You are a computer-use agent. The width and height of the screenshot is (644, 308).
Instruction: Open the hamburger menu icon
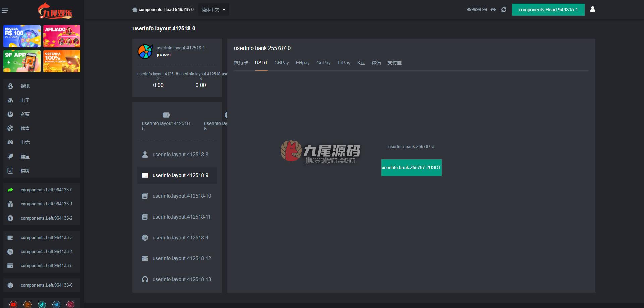click(5, 11)
